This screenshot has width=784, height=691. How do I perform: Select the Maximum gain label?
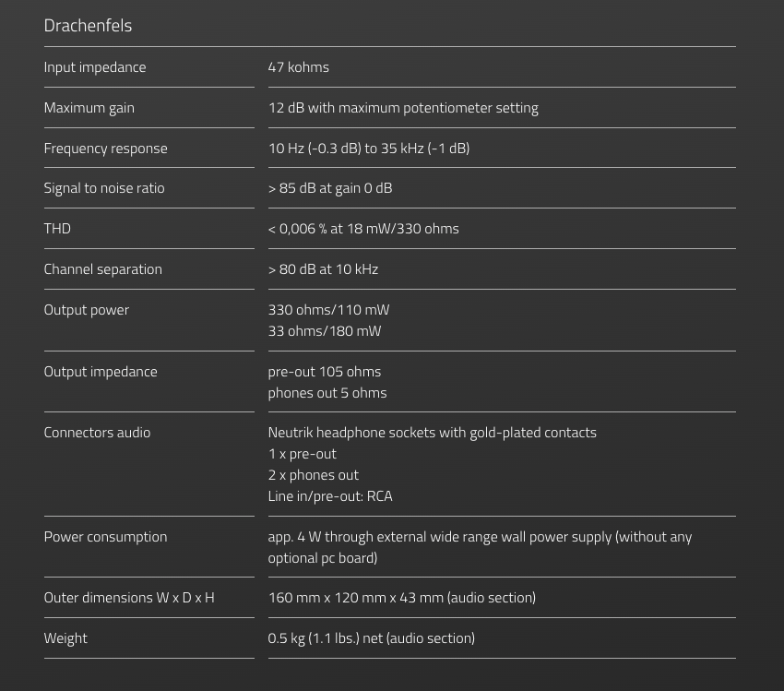pos(89,108)
